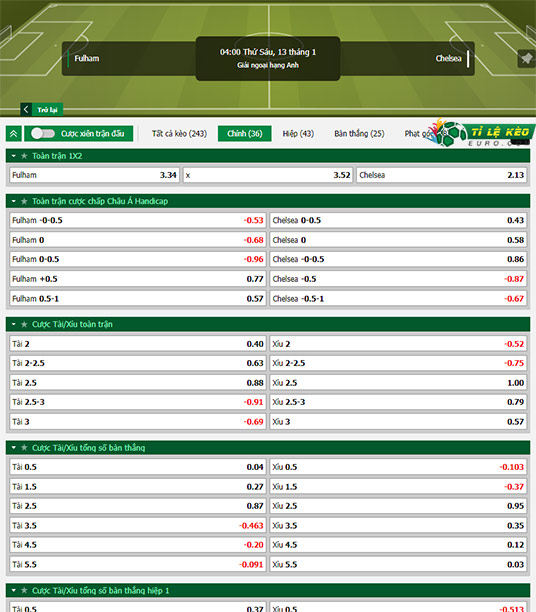Click the pin icon beside Chelsea
The width and height of the screenshot is (536, 612).
(x=526, y=59)
